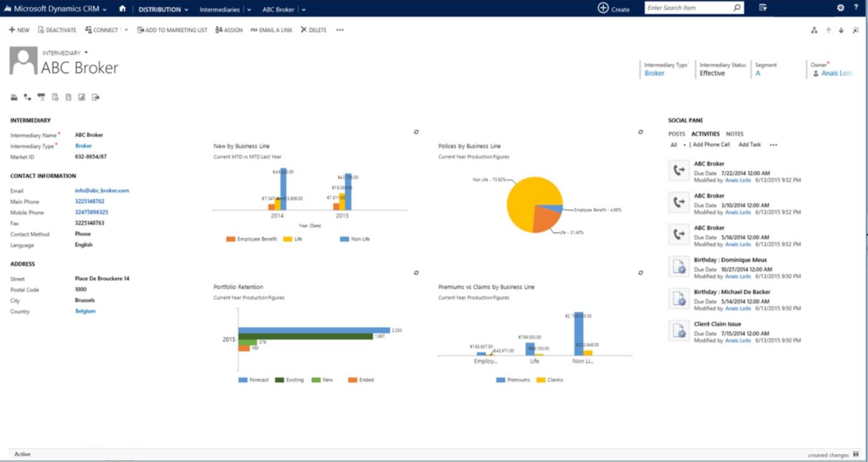Refresh the New by Business Line chart
Image resolution: width=868 pixels, height=462 pixels.
pos(416,132)
